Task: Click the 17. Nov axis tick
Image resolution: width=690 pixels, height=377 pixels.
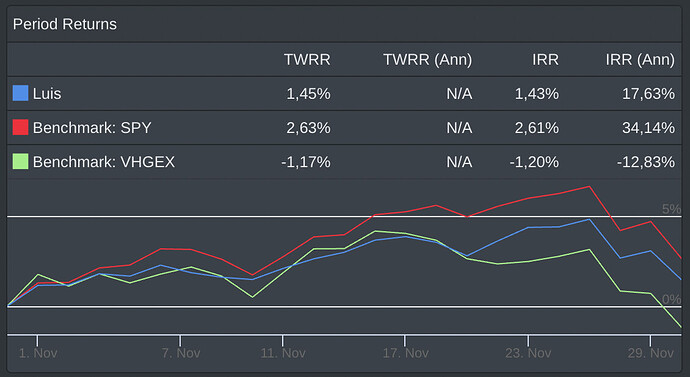Action: click(x=405, y=353)
